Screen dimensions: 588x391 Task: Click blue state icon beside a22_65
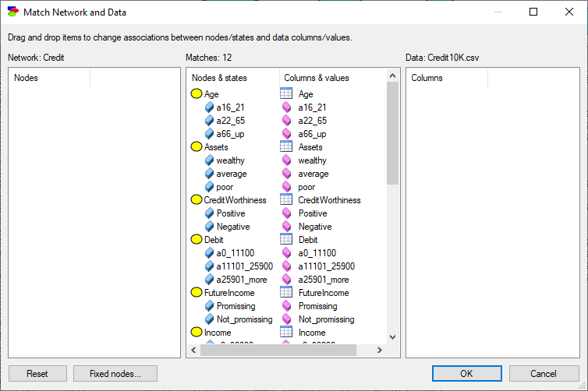pos(209,121)
